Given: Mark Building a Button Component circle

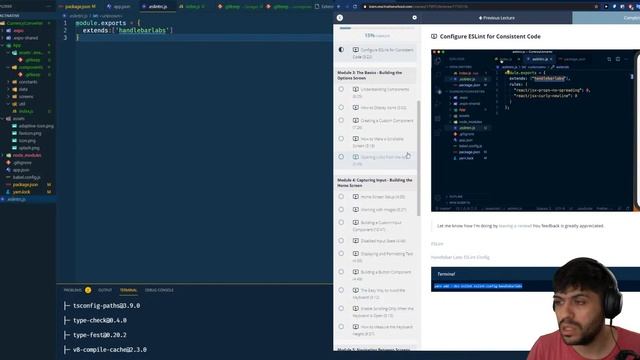Looking at the screenshot, I should click(x=341, y=272).
